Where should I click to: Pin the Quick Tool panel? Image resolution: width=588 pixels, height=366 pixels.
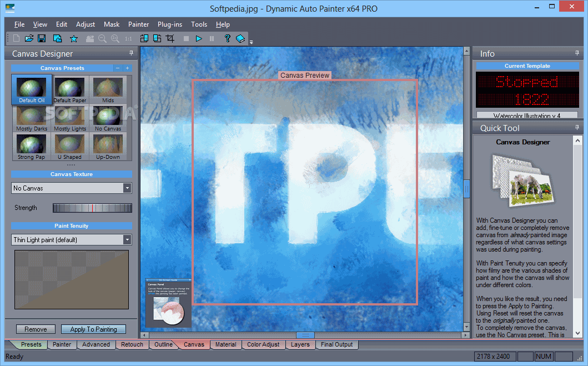pos(577,128)
